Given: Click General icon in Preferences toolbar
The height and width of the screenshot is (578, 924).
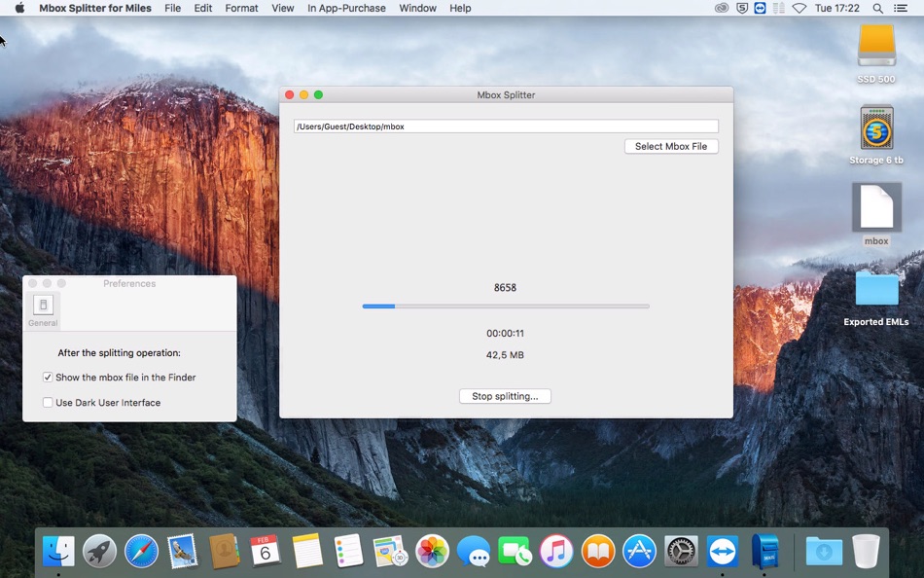Looking at the screenshot, I should point(43,310).
